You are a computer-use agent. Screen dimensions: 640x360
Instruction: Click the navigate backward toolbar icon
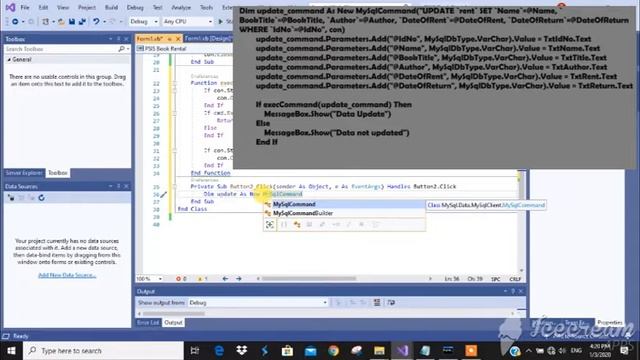15,21
